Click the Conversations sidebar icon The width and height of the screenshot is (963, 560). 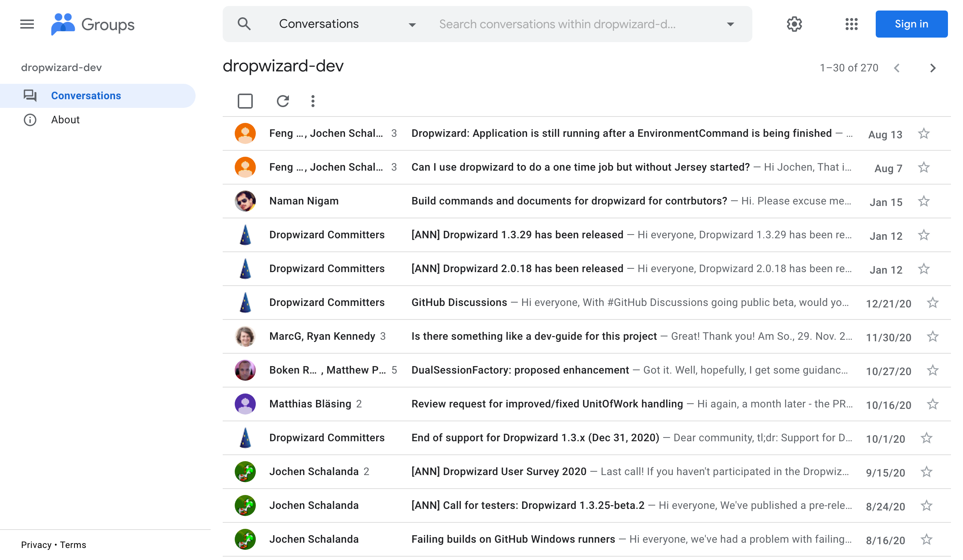point(30,95)
